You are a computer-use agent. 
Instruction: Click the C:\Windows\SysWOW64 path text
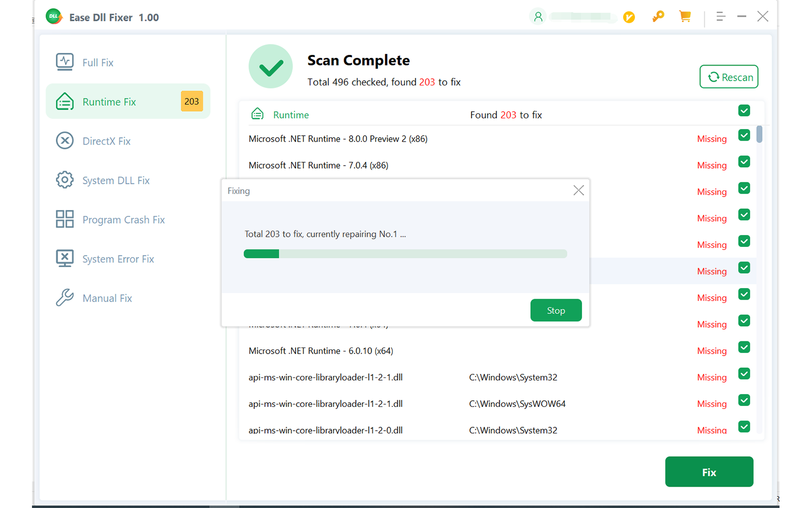pos(517,404)
